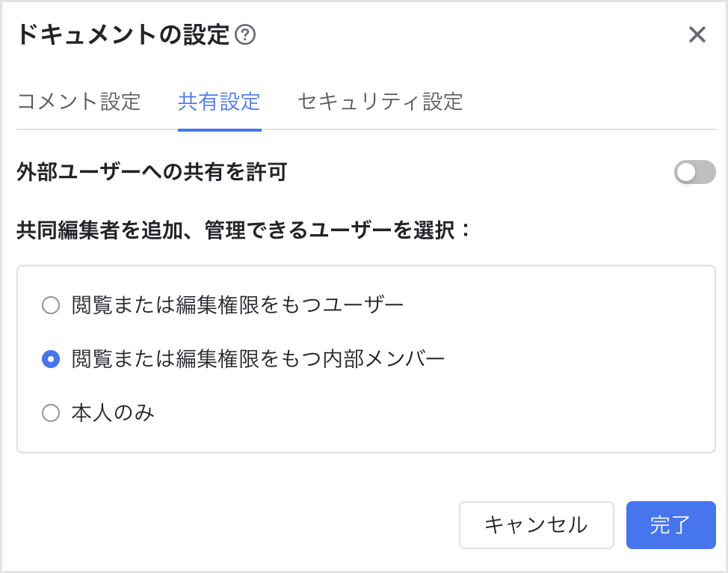Screen dimensions: 728x573
Task: Select the 共有設定 tab
Action: [219, 102]
